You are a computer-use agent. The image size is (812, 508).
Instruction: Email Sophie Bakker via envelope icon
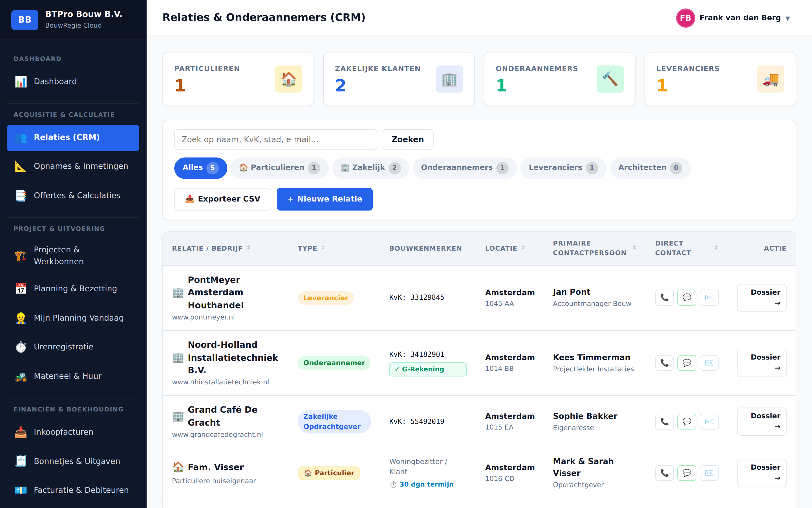(x=709, y=422)
